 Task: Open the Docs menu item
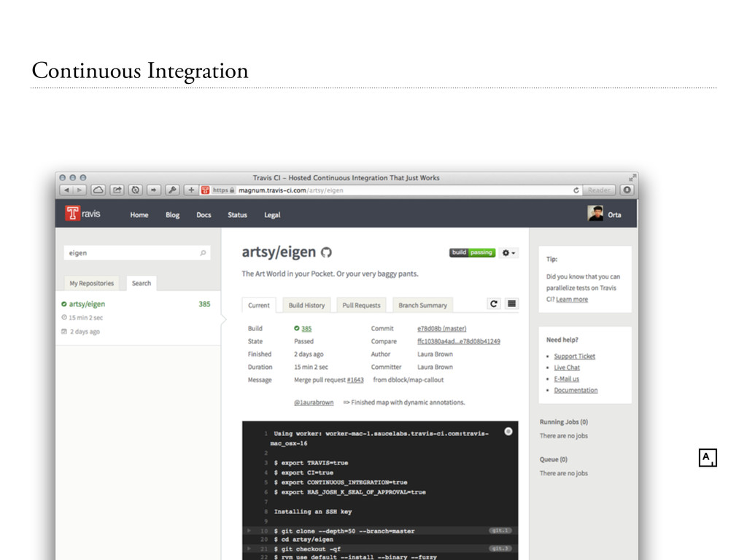click(204, 215)
